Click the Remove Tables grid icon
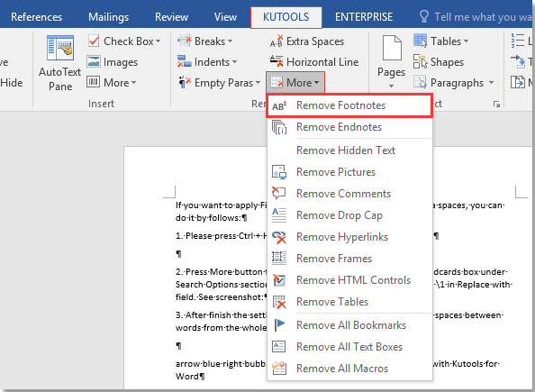Image resolution: width=535 pixels, height=392 pixels. tap(279, 302)
